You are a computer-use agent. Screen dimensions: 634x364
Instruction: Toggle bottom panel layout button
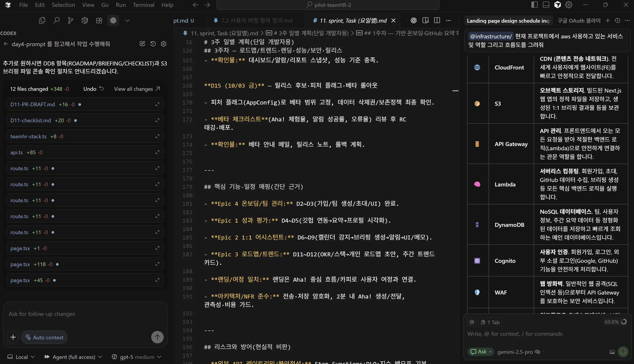point(546,5)
